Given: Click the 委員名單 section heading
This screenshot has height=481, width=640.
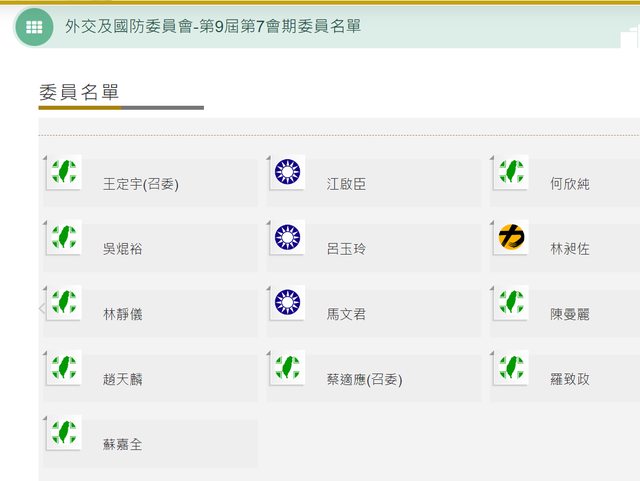Looking at the screenshot, I should tap(79, 92).
